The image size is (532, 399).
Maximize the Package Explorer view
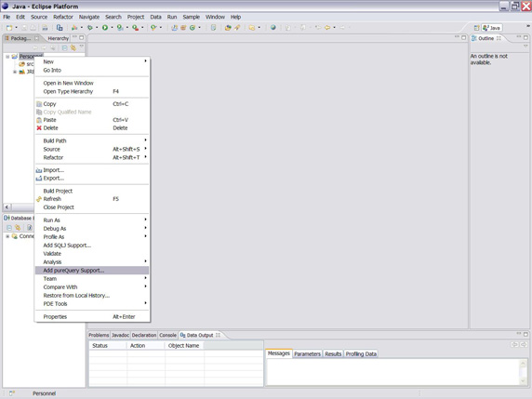tap(82, 37)
